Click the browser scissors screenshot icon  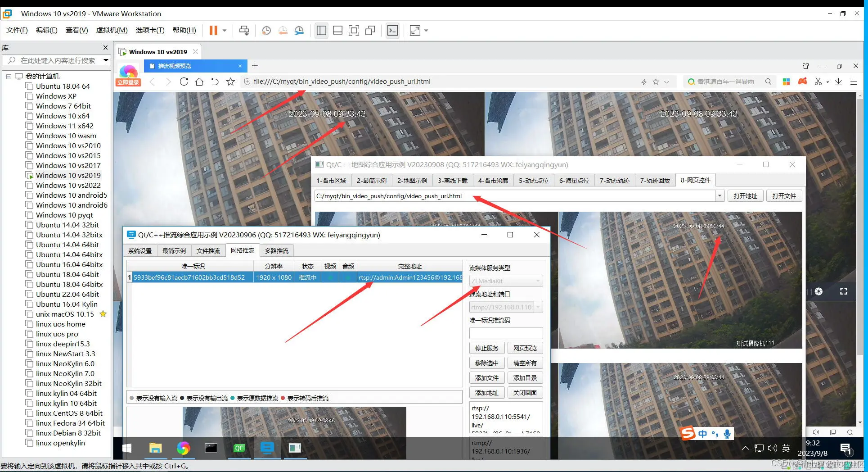coord(818,82)
